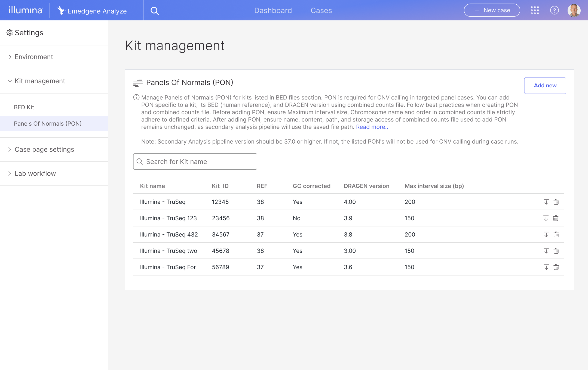Click DRAGEN version 3.6 cell

coord(348,267)
